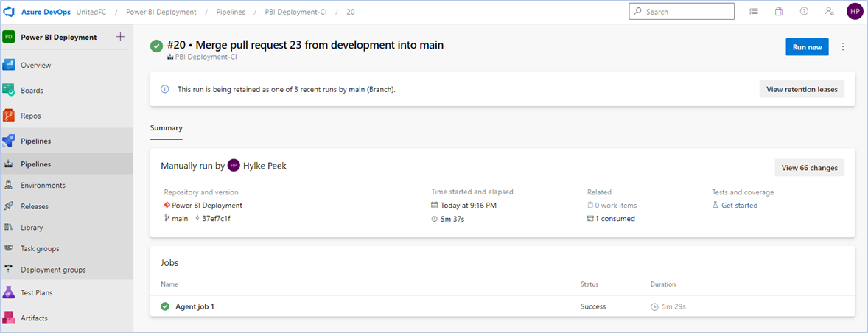Open the HP profile avatar

tap(855, 12)
